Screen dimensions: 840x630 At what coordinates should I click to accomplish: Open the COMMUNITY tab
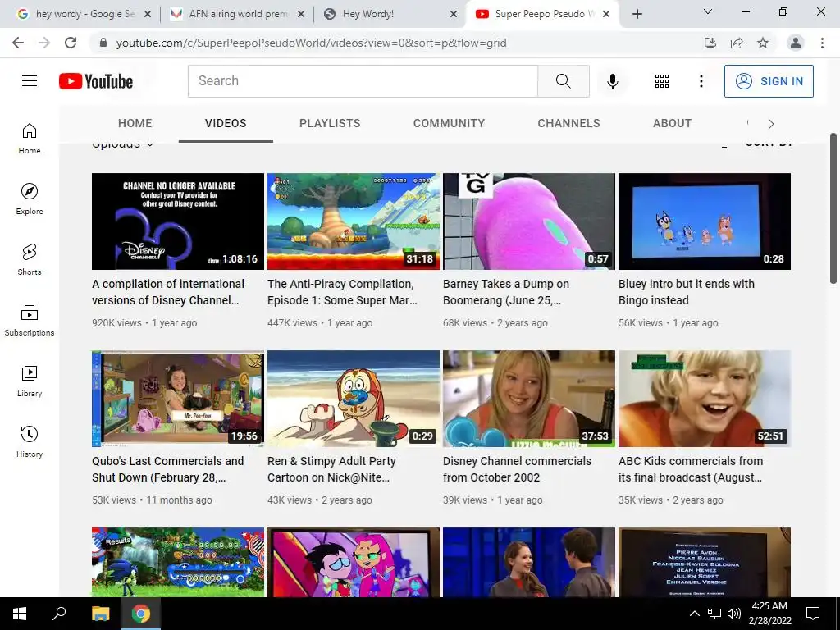point(449,123)
